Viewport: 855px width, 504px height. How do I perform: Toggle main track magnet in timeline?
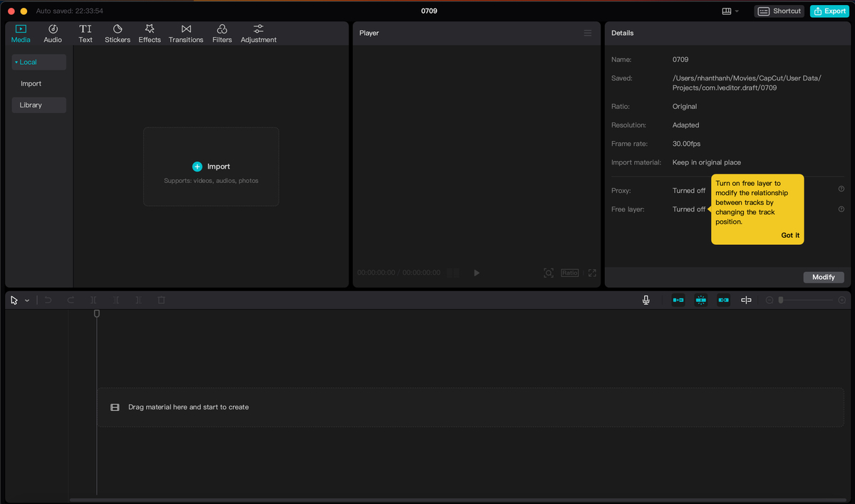click(678, 300)
